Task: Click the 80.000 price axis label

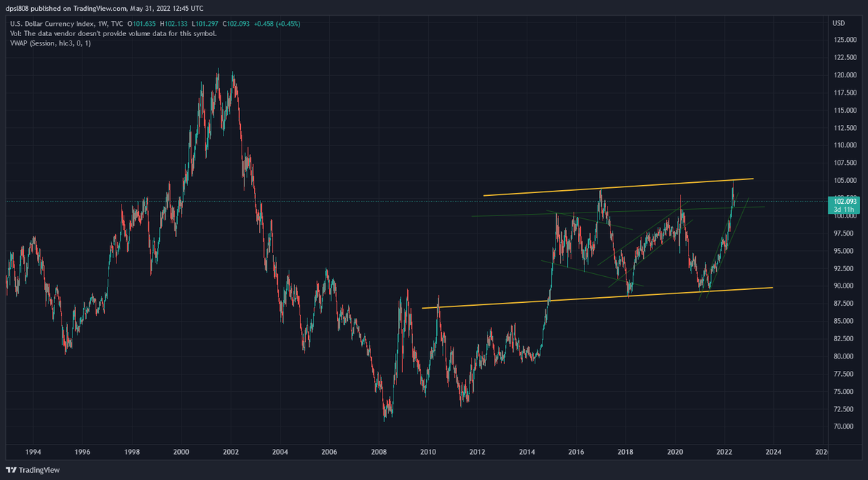Action: coord(844,356)
